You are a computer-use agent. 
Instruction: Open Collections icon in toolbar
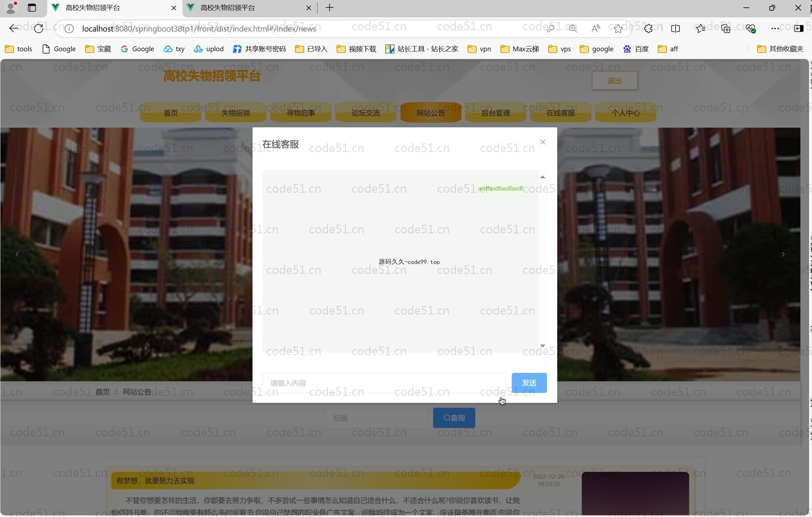pos(725,29)
